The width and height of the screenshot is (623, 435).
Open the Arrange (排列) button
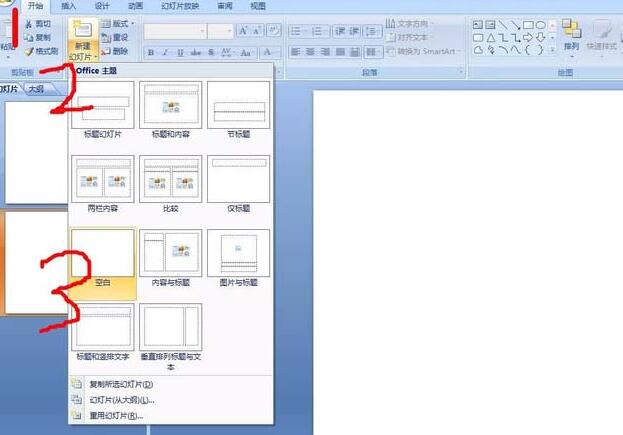tap(571, 37)
